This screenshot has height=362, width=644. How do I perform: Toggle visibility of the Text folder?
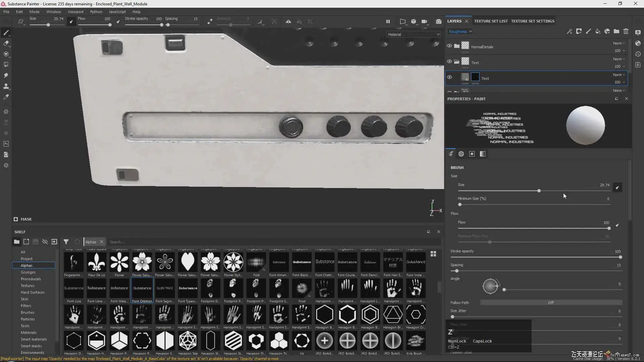point(449,62)
